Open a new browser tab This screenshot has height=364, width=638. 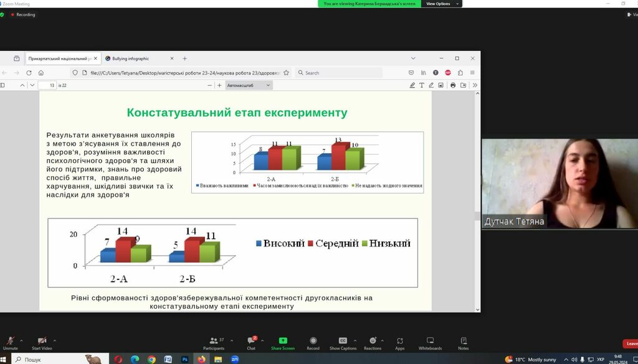point(184,58)
